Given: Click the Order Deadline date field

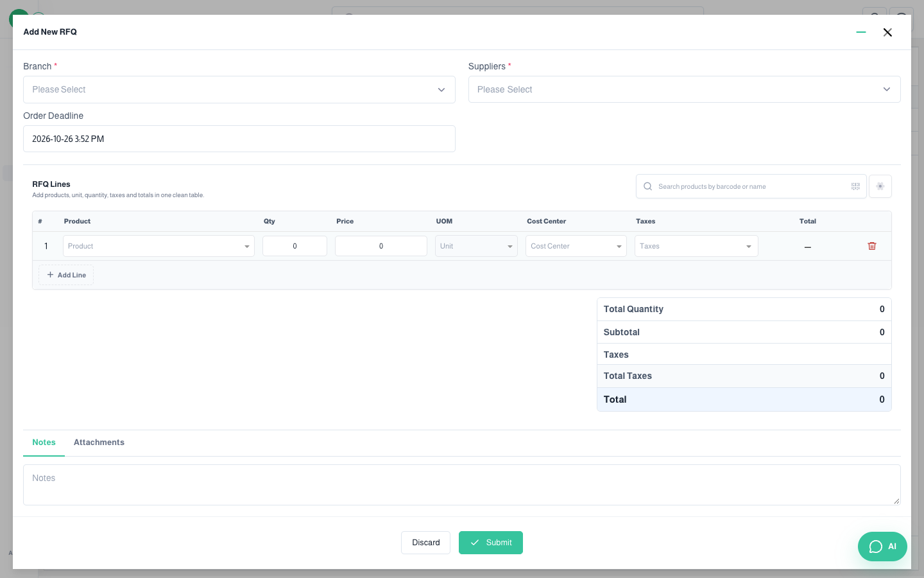Looking at the screenshot, I should tap(239, 139).
